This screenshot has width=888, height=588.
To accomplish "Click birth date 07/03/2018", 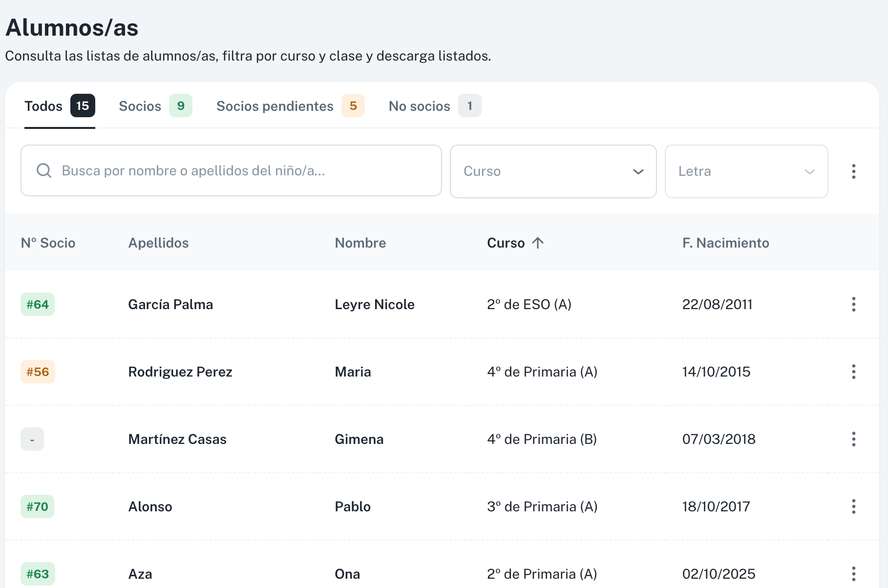I will pyautogui.click(x=719, y=439).
